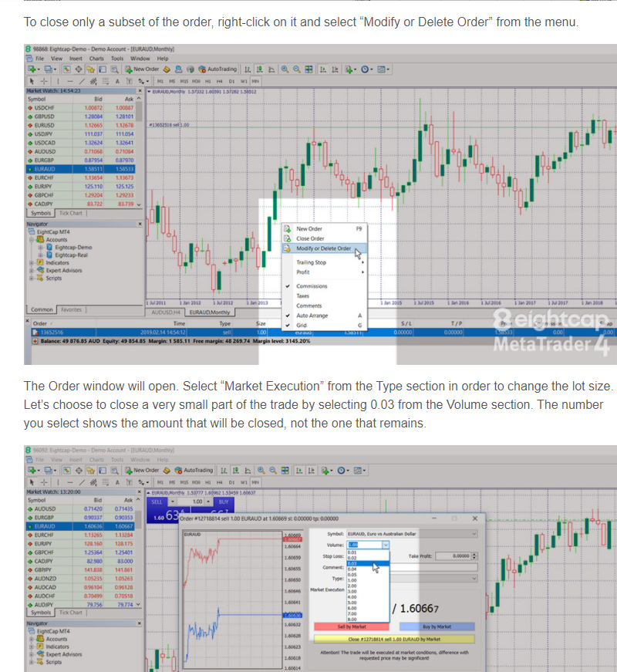617x672 pixels.
Task: Click New Order button in Order-dialog screenshot toolbar
Action: pyautogui.click(x=142, y=470)
